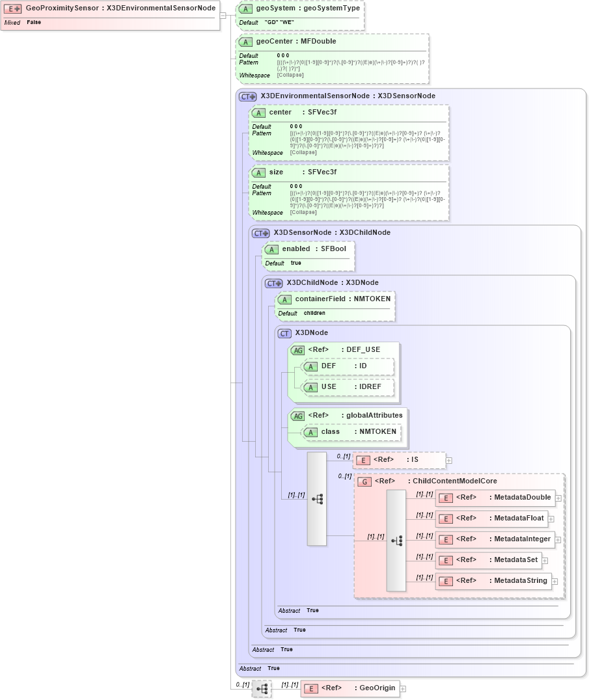Click the A icon beside enabled attribute
The image size is (589, 700).
pyautogui.click(x=271, y=250)
